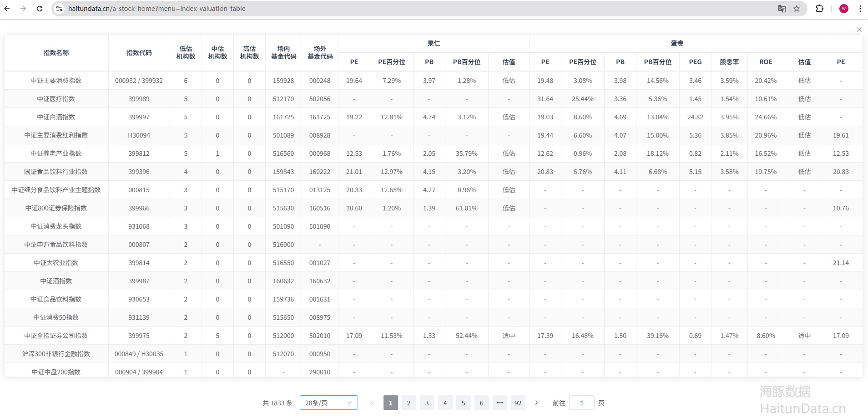The image size is (868, 419).
Task: Click the browser back arrow
Action: pos(7,9)
